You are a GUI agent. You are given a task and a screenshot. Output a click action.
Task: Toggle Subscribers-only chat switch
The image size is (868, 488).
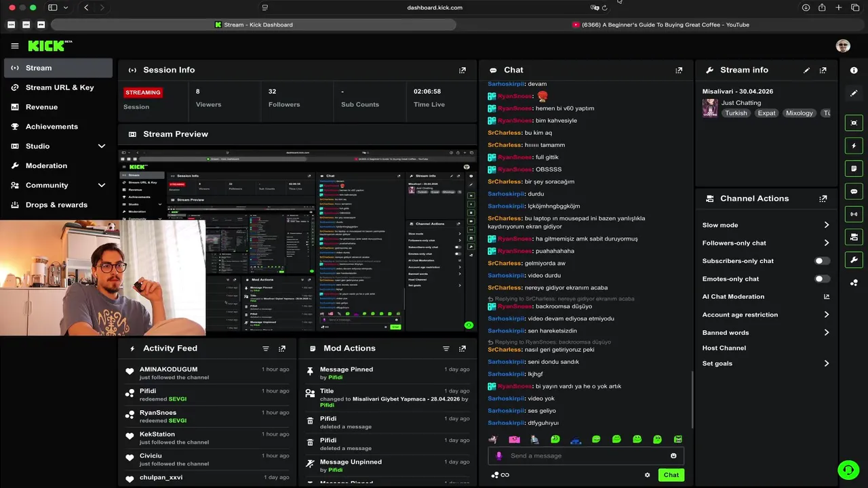[x=822, y=261]
